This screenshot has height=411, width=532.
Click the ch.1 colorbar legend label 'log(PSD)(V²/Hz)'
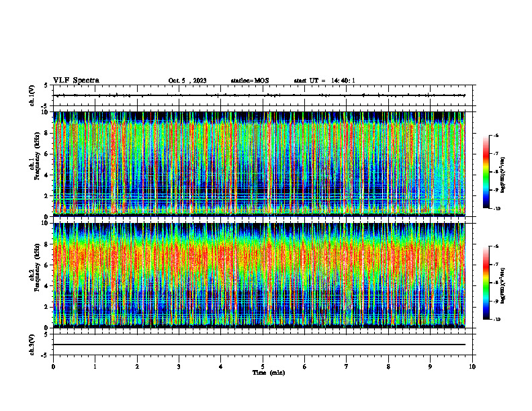point(503,175)
